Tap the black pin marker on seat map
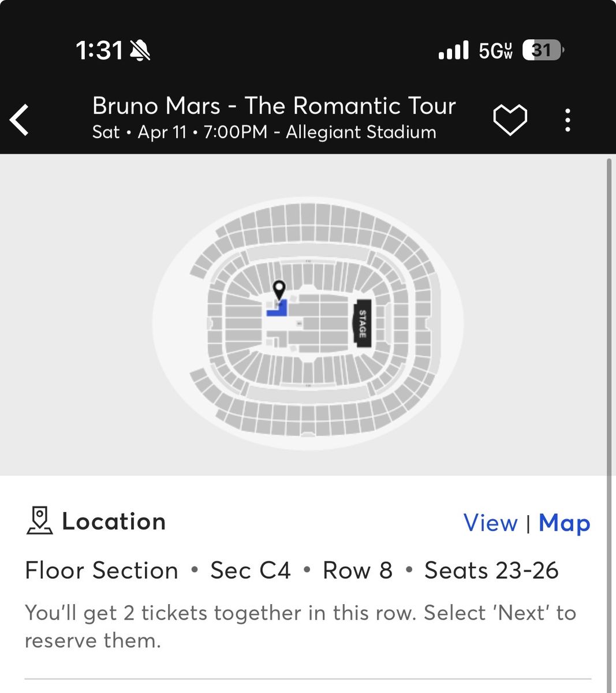The width and height of the screenshot is (616, 693). click(x=279, y=289)
